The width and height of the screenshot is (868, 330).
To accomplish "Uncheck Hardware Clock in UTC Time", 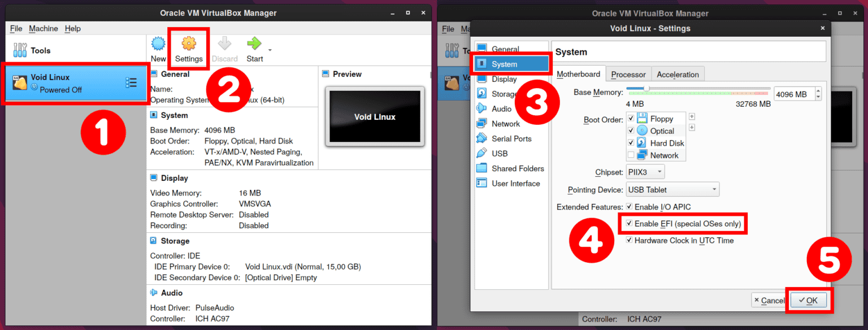I will pos(629,240).
